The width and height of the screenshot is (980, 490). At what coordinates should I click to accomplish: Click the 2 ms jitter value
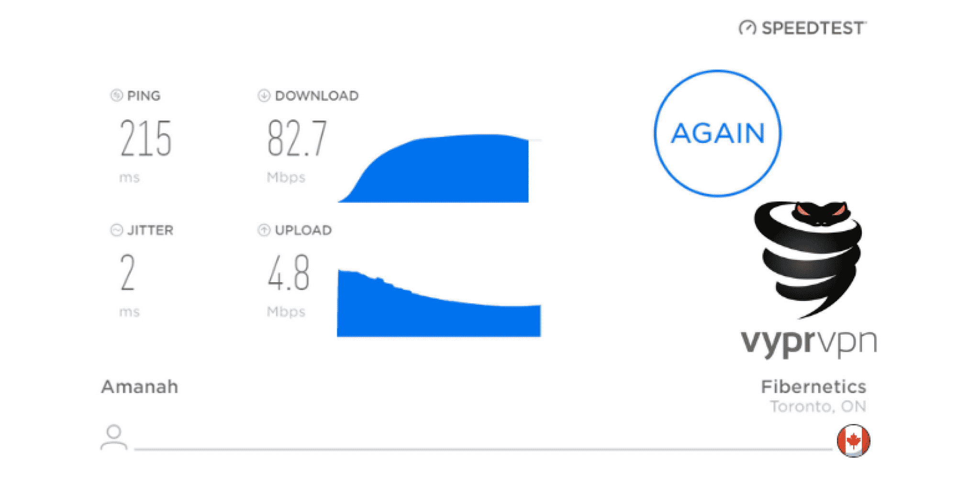pos(127,273)
